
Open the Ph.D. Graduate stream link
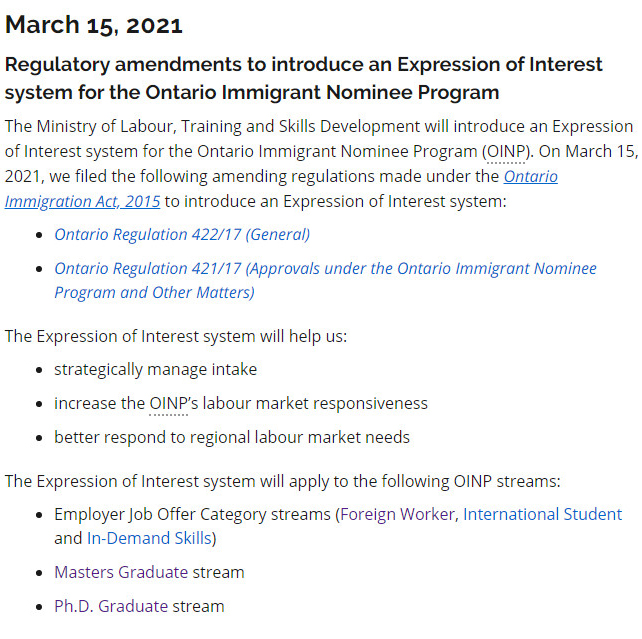[139, 606]
